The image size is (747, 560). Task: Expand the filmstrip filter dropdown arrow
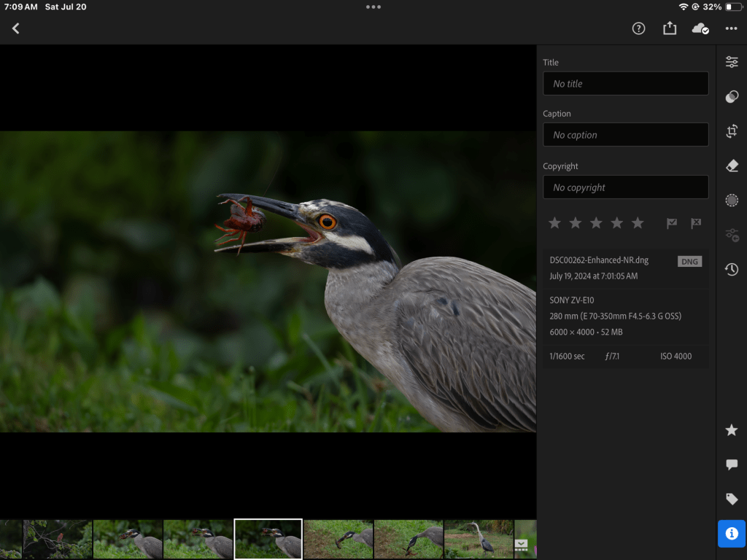click(521, 544)
